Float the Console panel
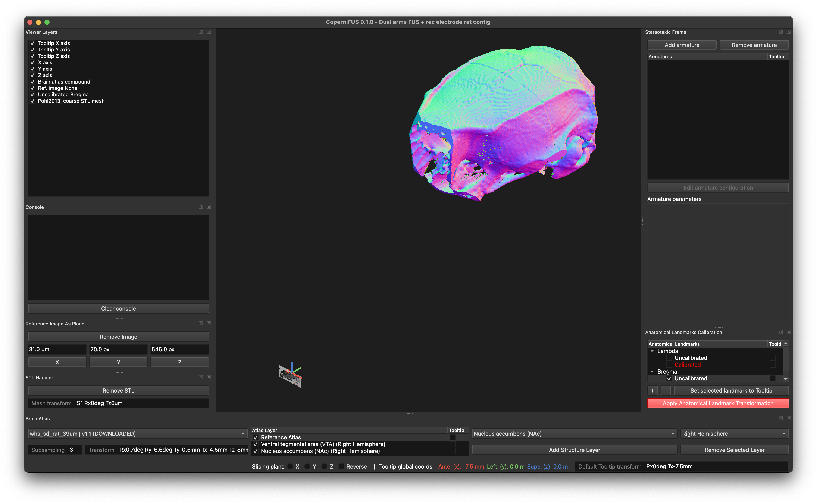Viewport: 817px width, 504px height. (201, 207)
